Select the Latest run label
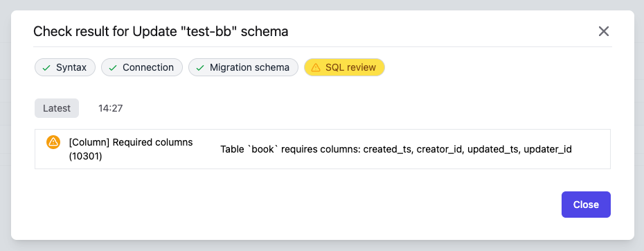The width and height of the screenshot is (644, 251). point(57,108)
